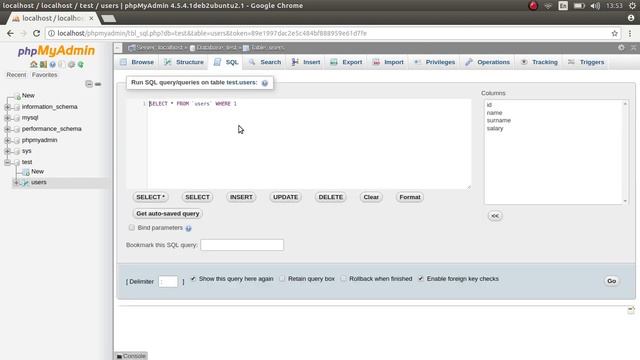Screen dimensions: 640x360
Task: Open system settings gear in top bar
Action: click(x=633, y=6)
